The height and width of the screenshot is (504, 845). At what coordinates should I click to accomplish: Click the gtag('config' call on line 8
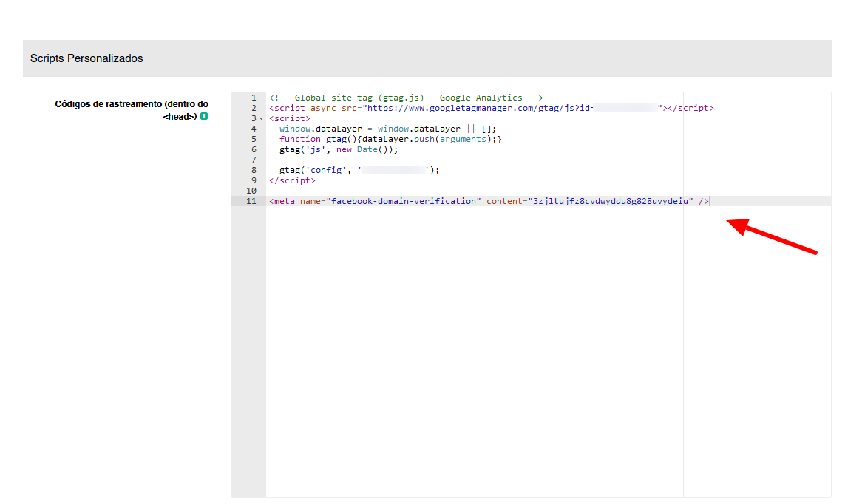(x=359, y=170)
